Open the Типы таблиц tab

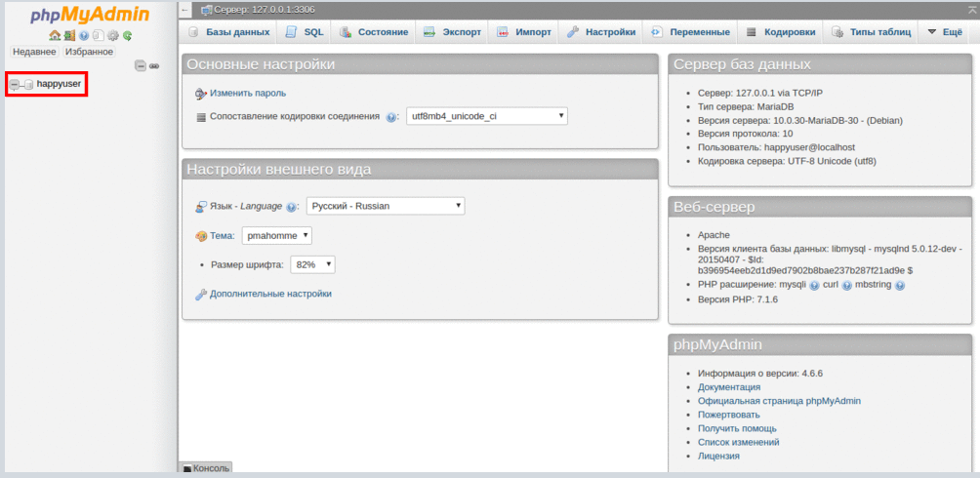[872, 32]
